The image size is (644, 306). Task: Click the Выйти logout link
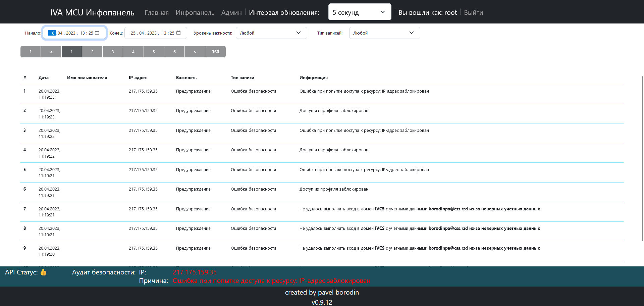click(x=473, y=12)
